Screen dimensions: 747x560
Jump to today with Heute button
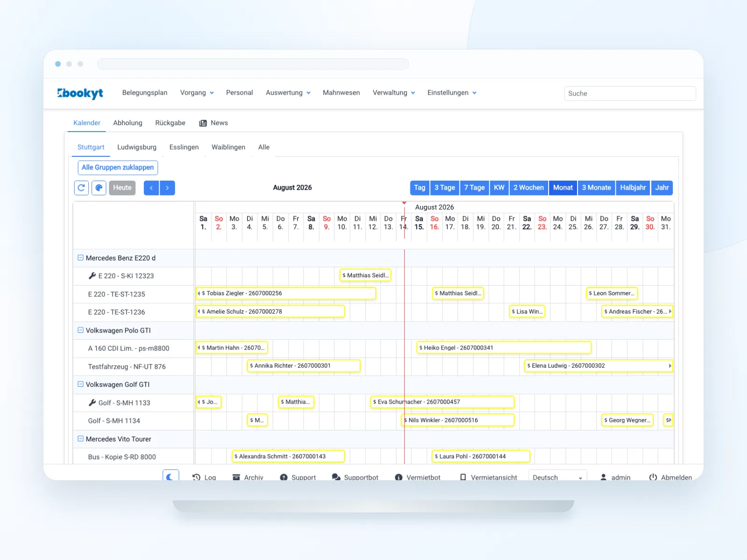pyautogui.click(x=122, y=188)
